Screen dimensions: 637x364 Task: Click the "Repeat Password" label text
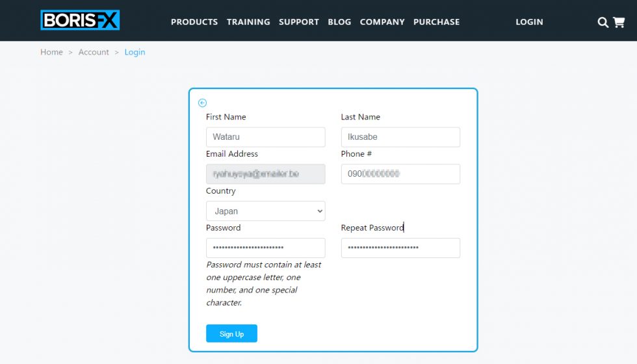(x=372, y=227)
